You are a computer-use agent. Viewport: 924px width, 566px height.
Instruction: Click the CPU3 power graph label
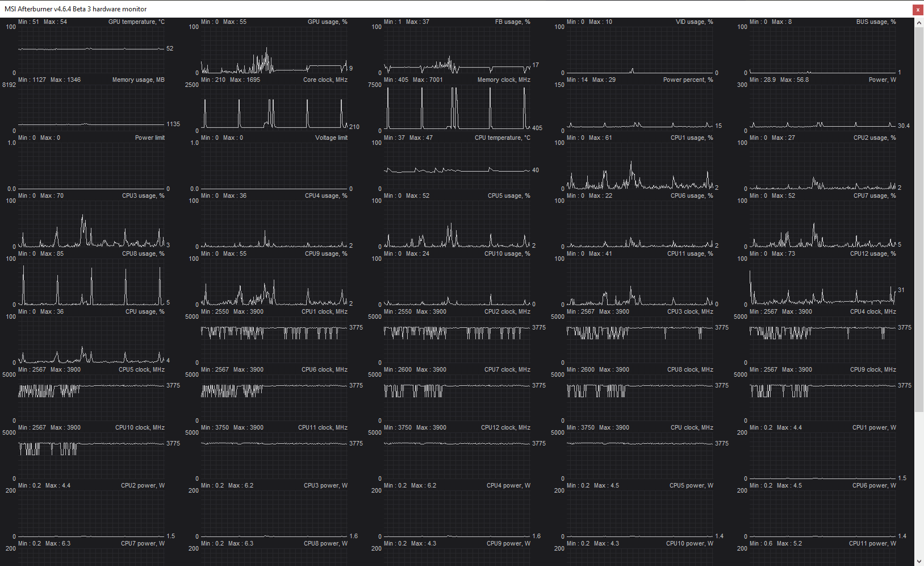(x=325, y=485)
